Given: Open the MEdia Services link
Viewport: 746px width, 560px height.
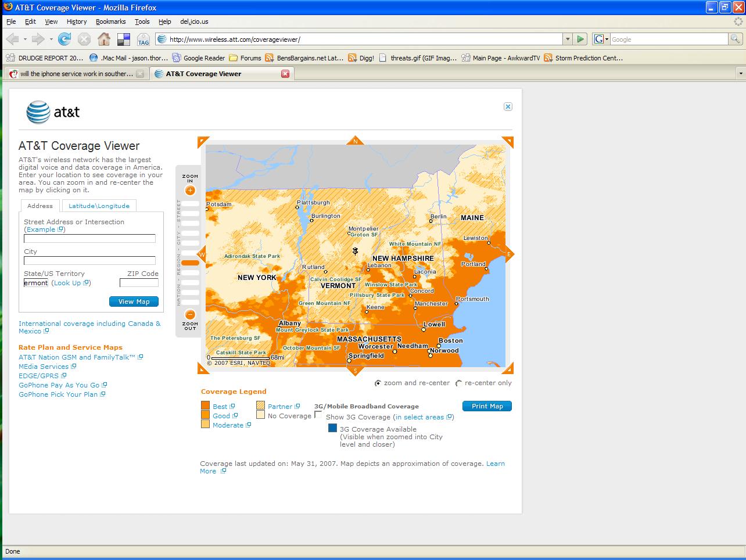Looking at the screenshot, I should [x=44, y=367].
